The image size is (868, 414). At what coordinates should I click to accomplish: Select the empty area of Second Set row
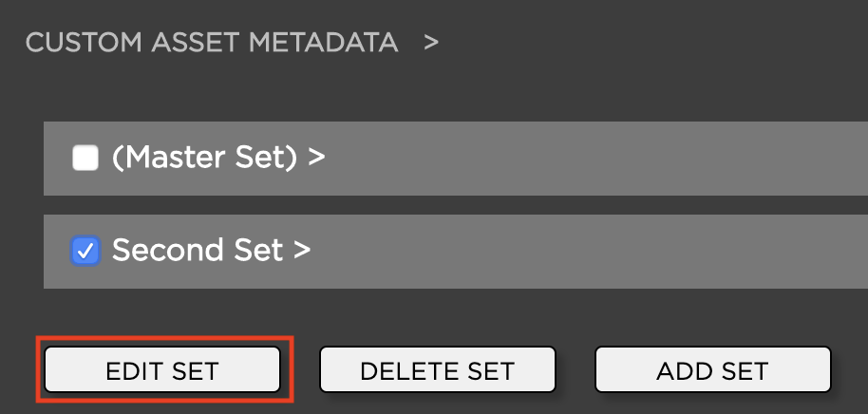pyautogui.click(x=589, y=251)
